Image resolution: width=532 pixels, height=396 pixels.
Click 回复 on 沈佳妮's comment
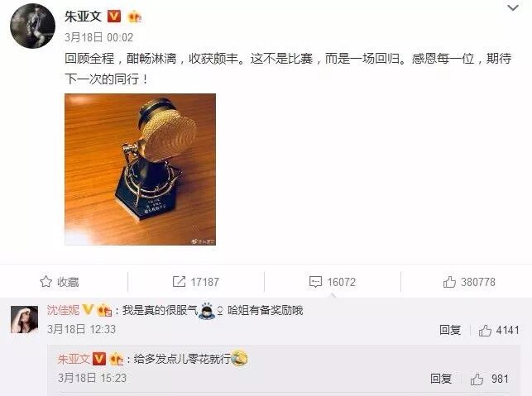coord(450,330)
